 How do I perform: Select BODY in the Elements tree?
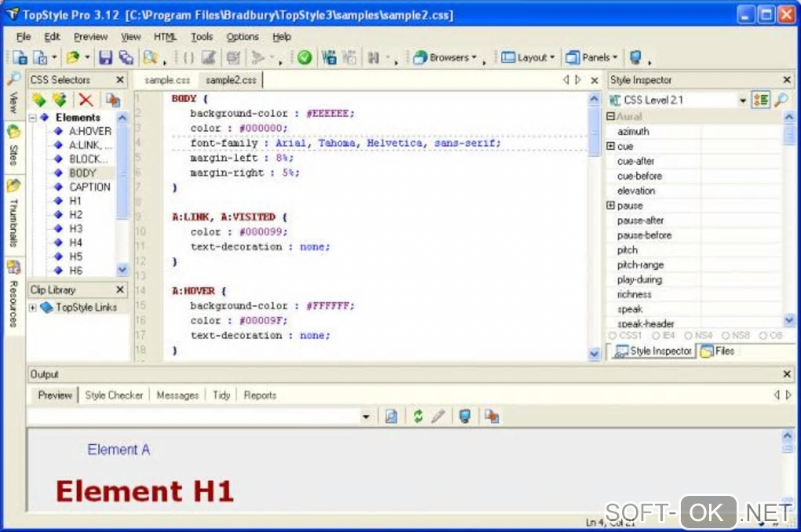tap(82, 173)
